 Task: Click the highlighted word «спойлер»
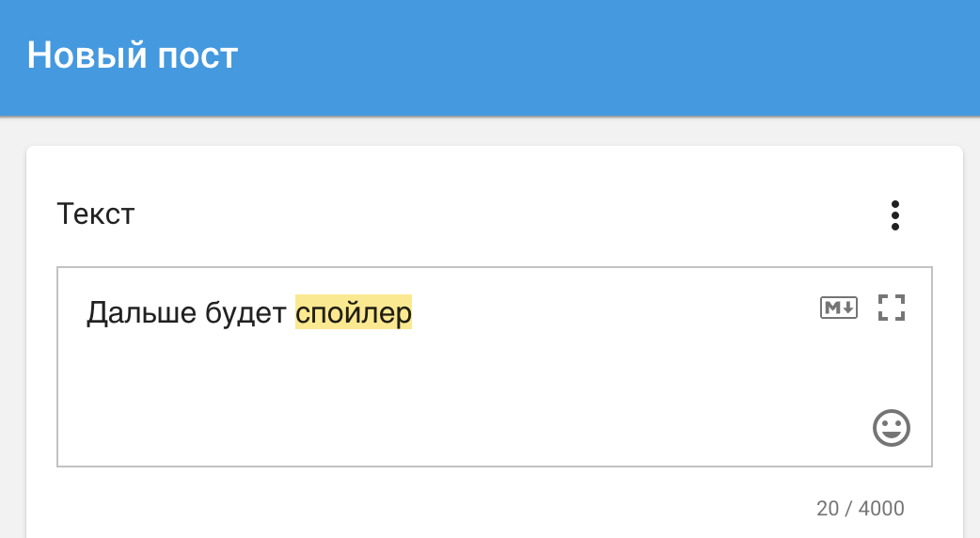click(x=354, y=312)
